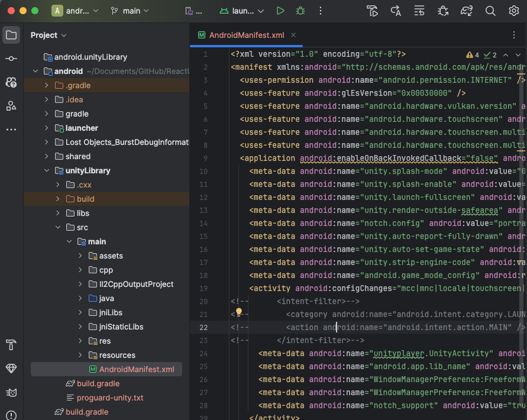Select the Il2CppOutputProject folder
Image resolution: width=527 pixels, height=420 pixels.
pyautogui.click(x=131, y=284)
